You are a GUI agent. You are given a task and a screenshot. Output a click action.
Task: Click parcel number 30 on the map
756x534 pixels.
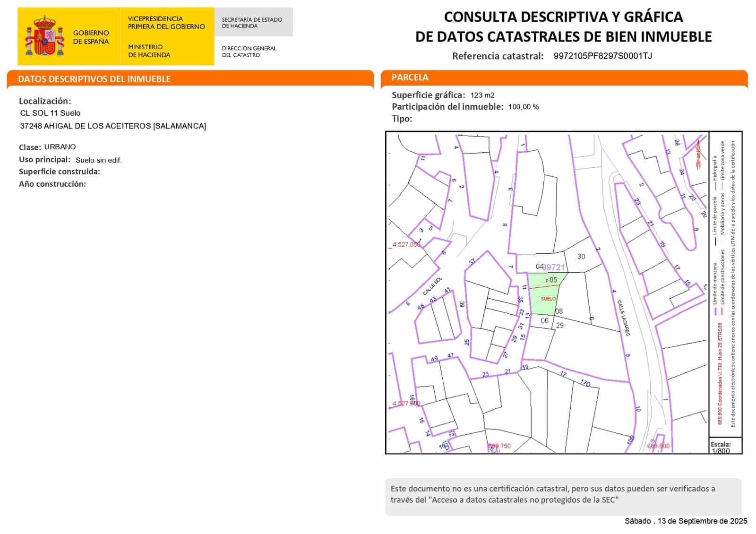tap(581, 257)
